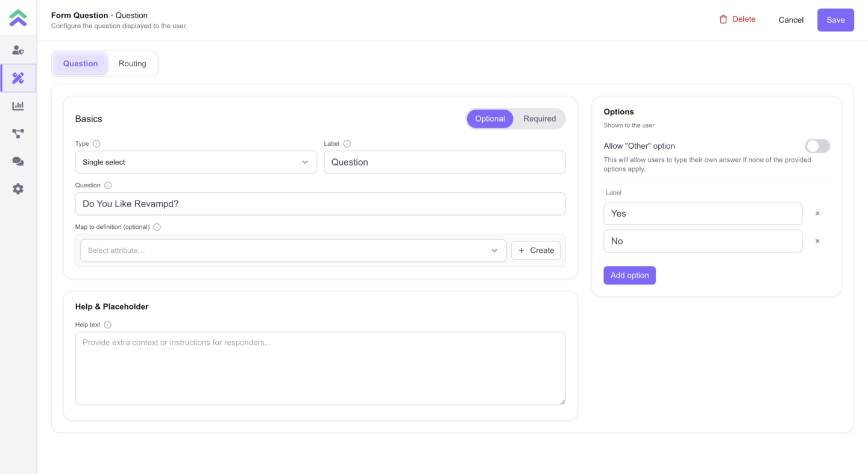Image resolution: width=868 pixels, height=474 pixels.
Task: Open the Single select type dropdown
Action: [x=196, y=162]
